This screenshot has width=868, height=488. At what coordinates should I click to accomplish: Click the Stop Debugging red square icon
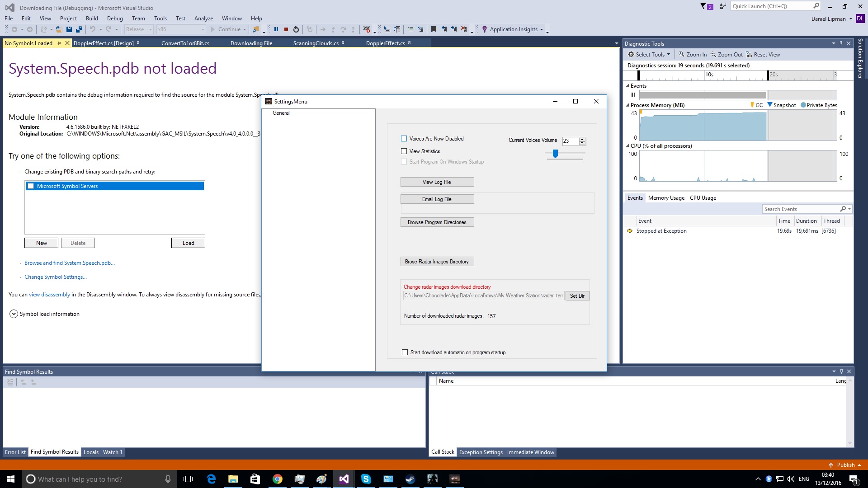coord(286,29)
